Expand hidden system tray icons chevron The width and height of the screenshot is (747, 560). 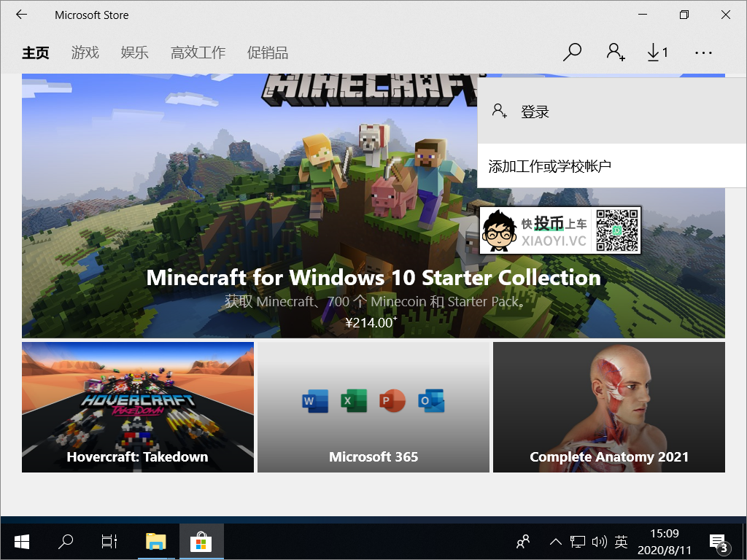[x=555, y=542]
